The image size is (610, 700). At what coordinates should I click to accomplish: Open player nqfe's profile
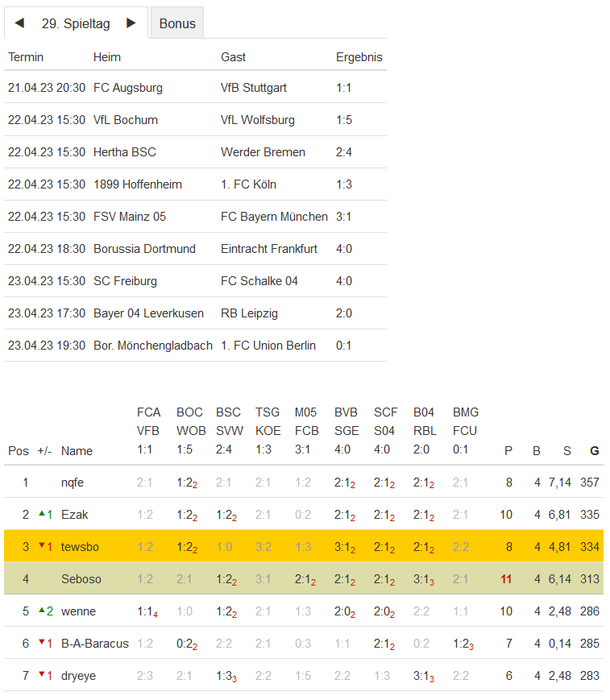(72, 483)
